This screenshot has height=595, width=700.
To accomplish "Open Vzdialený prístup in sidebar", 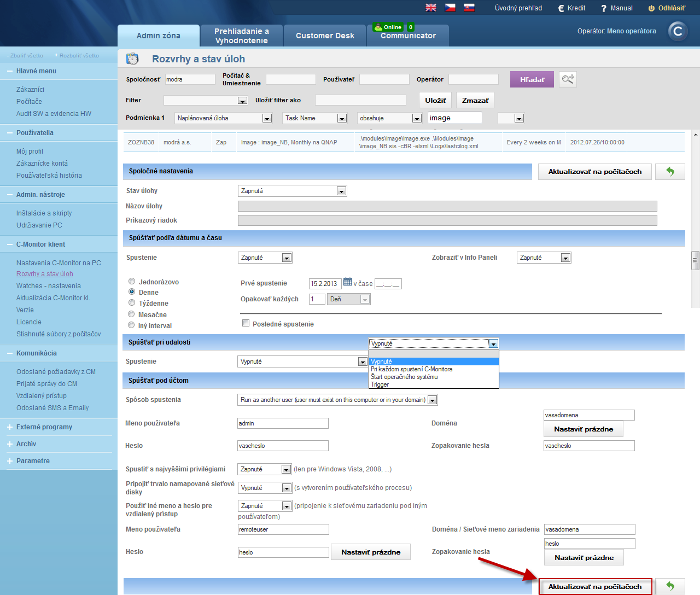I will (x=42, y=396).
